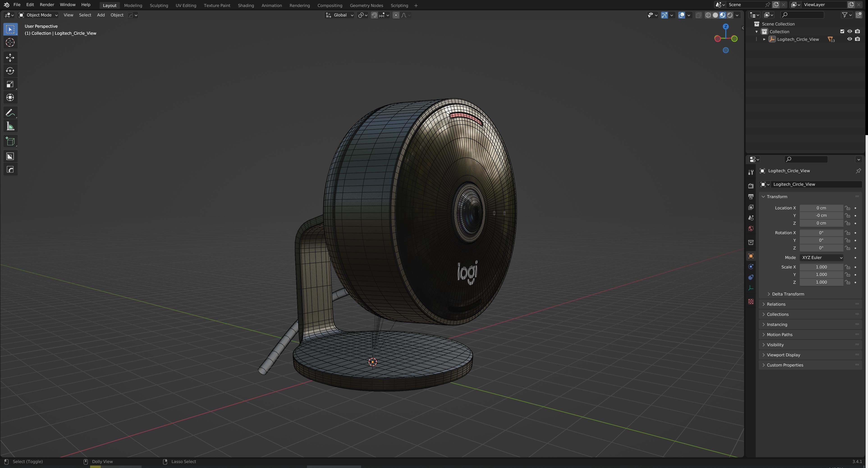The height and width of the screenshot is (468, 868).
Task: Expand Logitech_Circle_View in the outliner
Action: click(764, 39)
